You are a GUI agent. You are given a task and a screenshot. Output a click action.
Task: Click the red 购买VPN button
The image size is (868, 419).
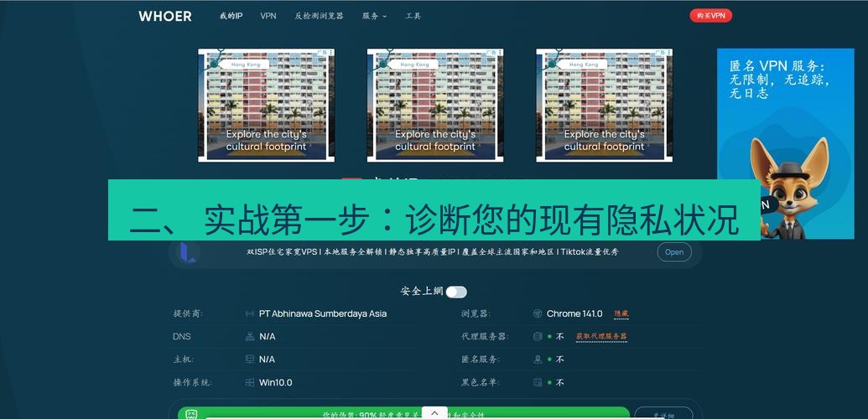click(x=711, y=16)
